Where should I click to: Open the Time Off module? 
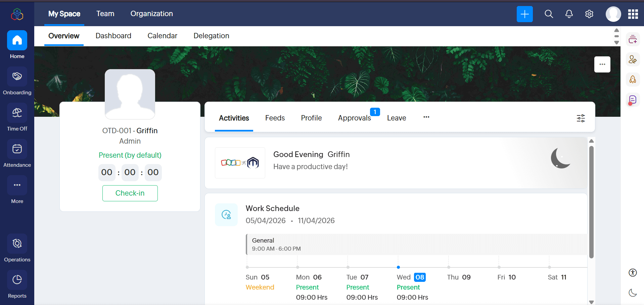[17, 117]
